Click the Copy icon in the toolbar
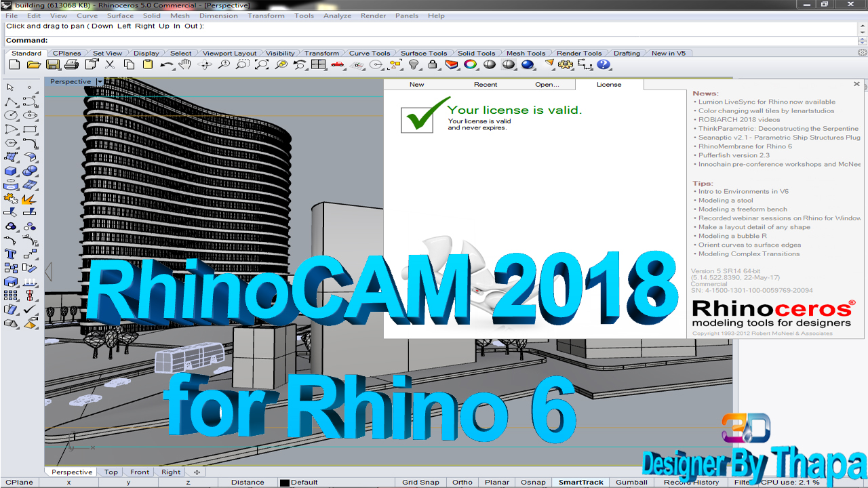The image size is (868, 488). tap(129, 65)
